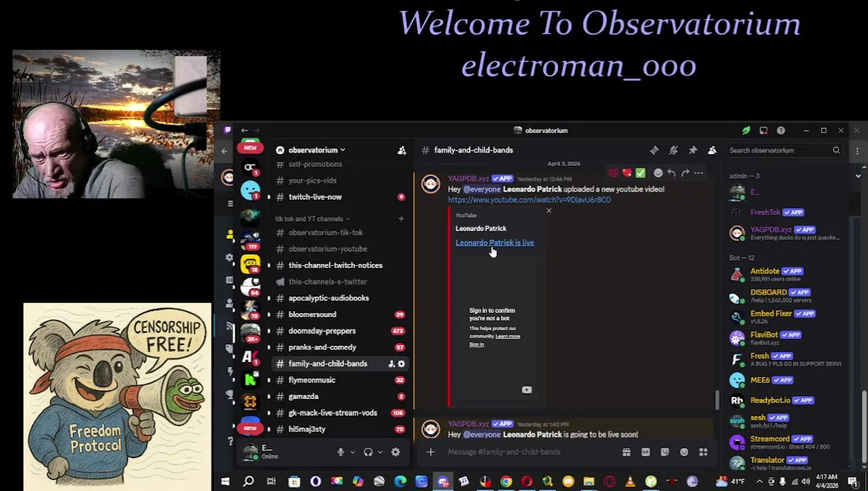Forward the YAGPDB message
Viewport: 868px width, 491px height.
point(685,173)
